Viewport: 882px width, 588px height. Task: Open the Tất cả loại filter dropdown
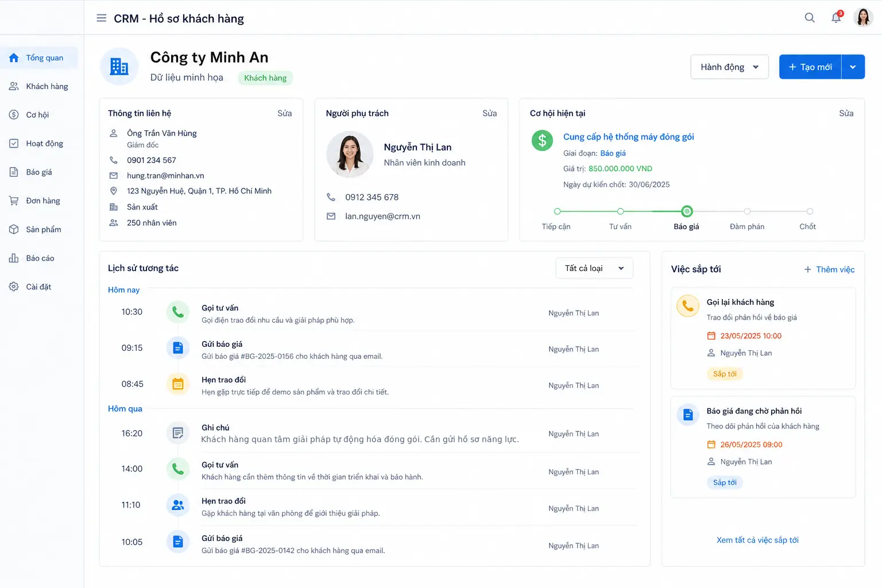point(594,268)
